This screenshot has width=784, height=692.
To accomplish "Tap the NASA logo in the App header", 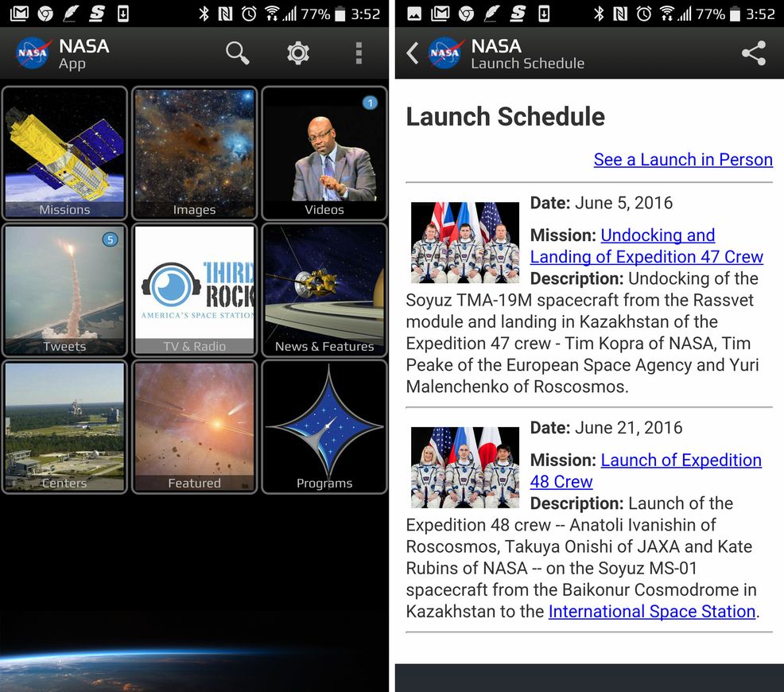I will point(33,53).
